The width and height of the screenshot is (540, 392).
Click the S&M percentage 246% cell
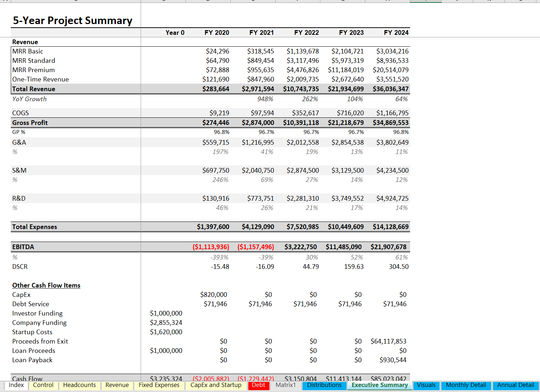point(220,180)
